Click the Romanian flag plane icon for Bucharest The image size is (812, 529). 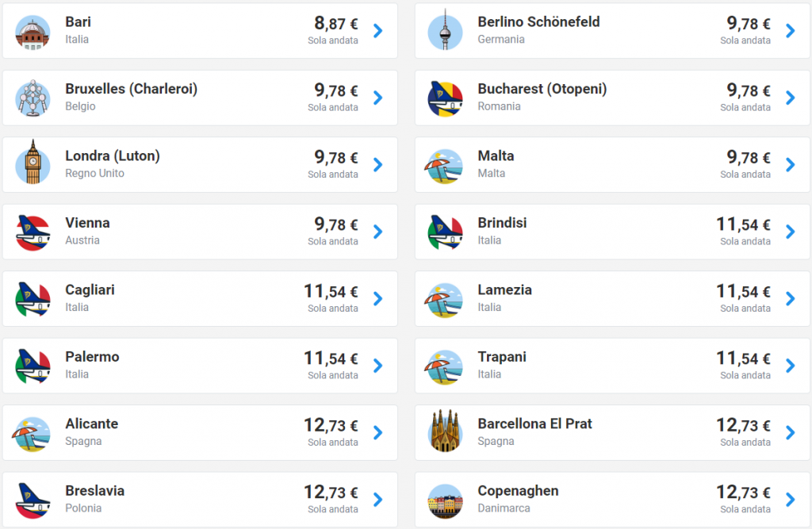click(x=445, y=98)
